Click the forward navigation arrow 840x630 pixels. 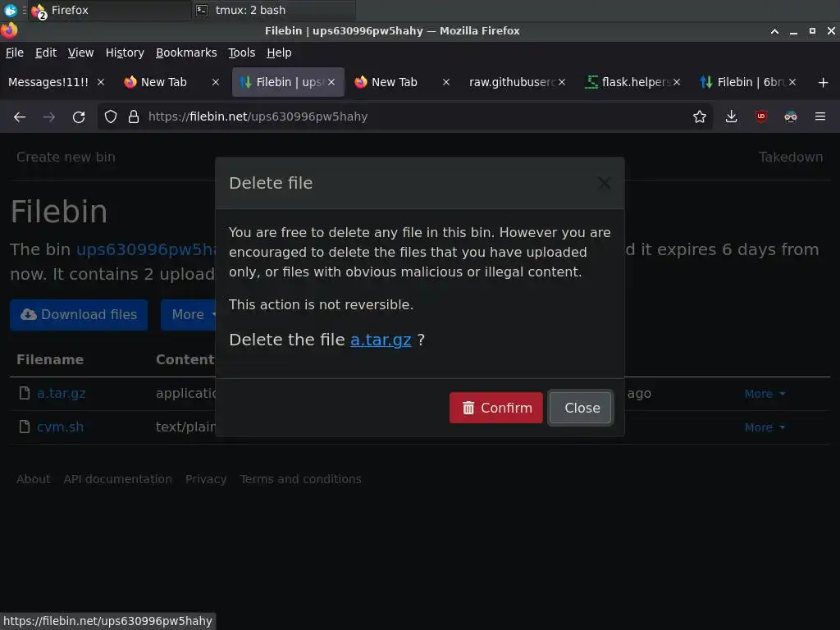click(49, 116)
